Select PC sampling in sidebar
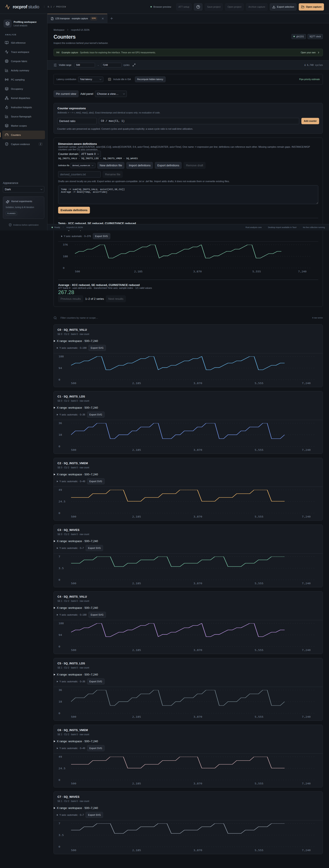The width and height of the screenshot is (329, 868). tap(23, 79)
